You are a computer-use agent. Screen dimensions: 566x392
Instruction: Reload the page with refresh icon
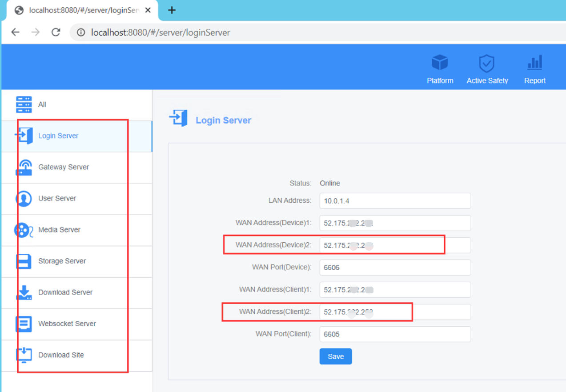(x=56, y=32)
